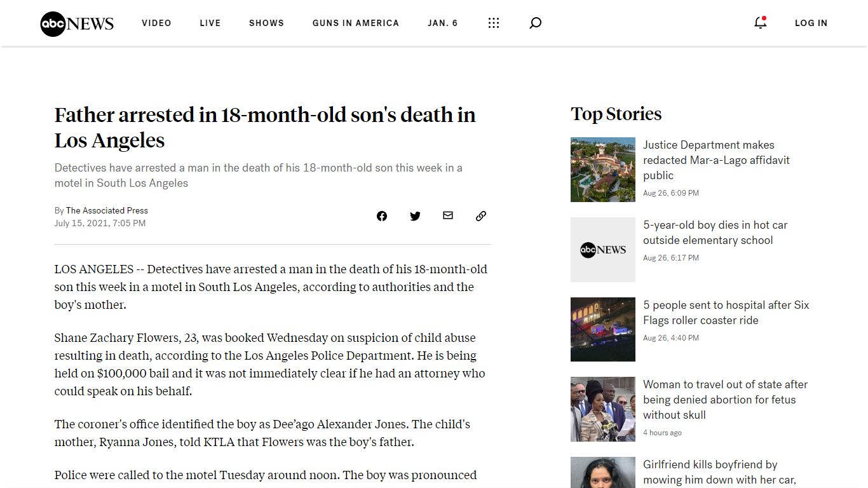
Task: Click paragraph starting 'LOS ANGELES -- Detectives'
Action: [271, 287]
